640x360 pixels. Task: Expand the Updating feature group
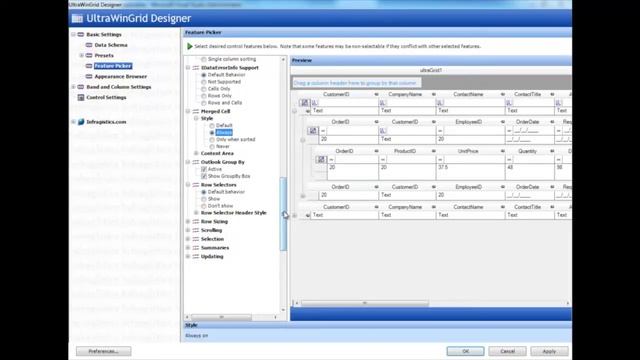(188, 257)
